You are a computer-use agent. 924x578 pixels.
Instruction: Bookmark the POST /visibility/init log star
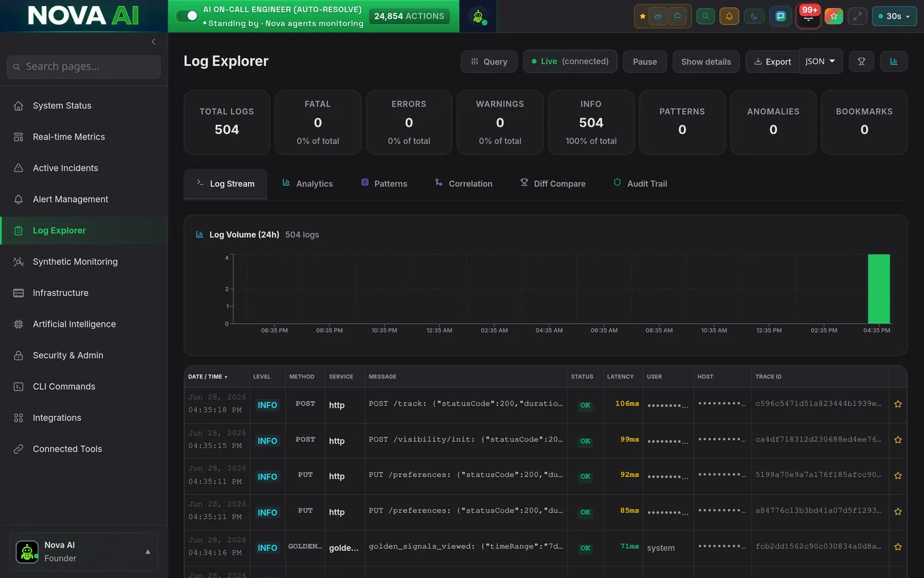coord(898,440)
